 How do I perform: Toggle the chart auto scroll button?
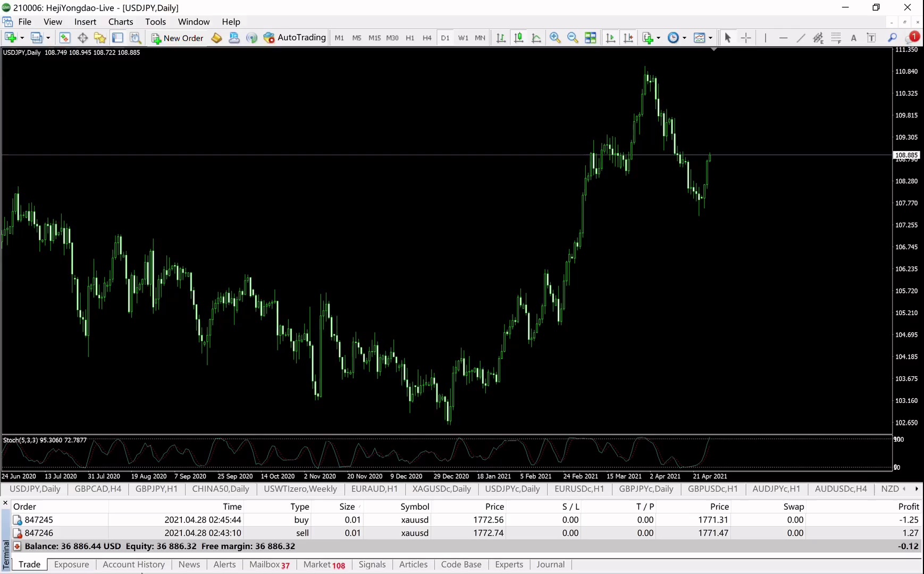[610, 38]
